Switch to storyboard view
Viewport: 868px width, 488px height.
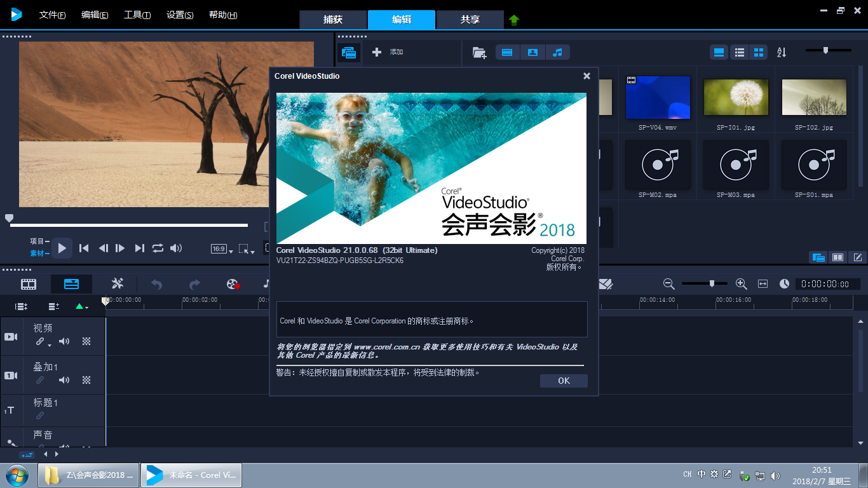pyautogui.click(x=29, y=284)
